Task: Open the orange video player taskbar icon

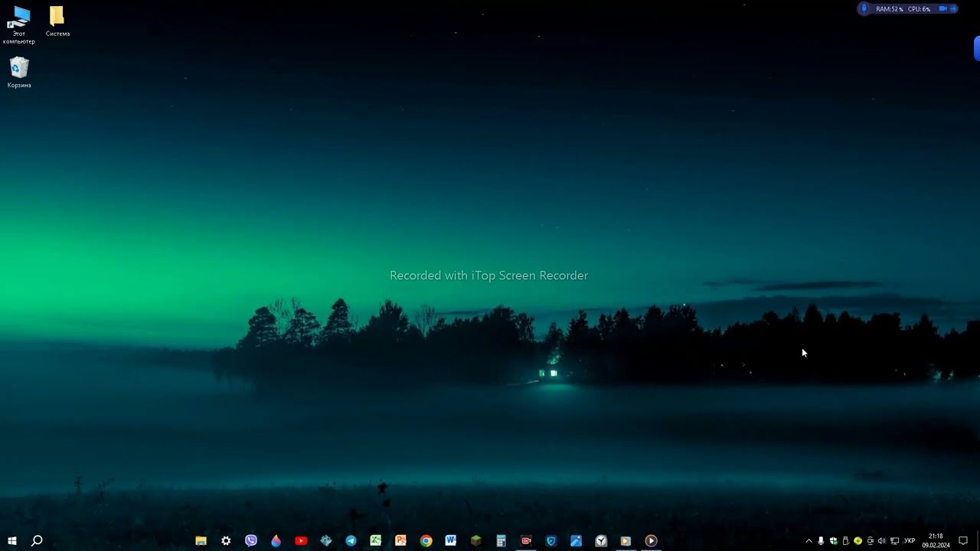Action: click(x=626, y=541)
